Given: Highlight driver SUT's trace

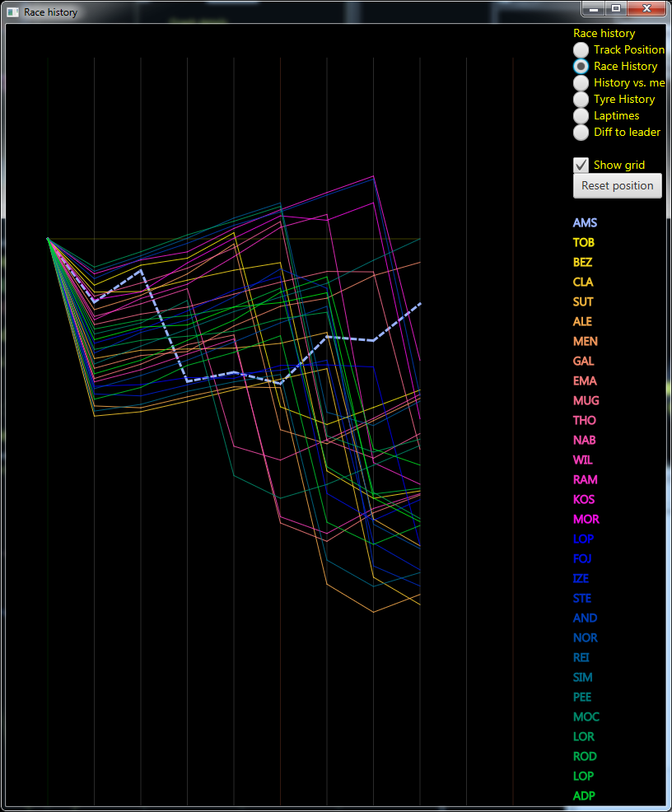Looking at the screenshot, I should coord(583,301).
